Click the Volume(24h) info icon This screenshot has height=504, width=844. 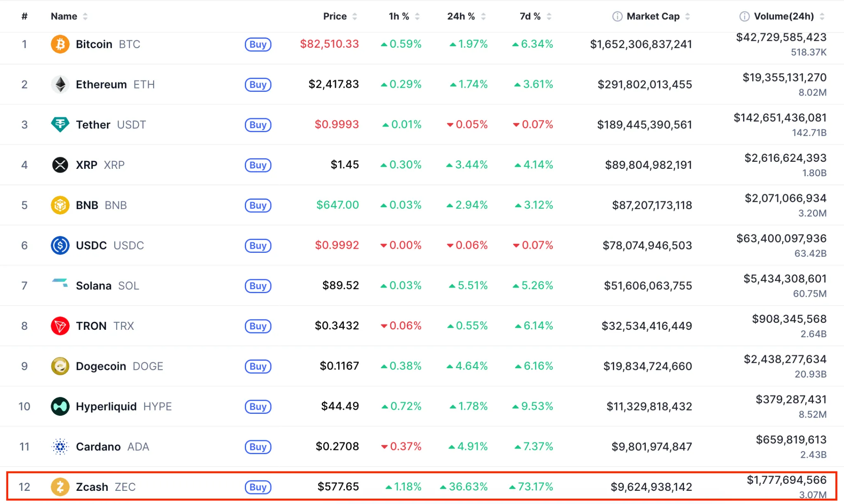744,16
